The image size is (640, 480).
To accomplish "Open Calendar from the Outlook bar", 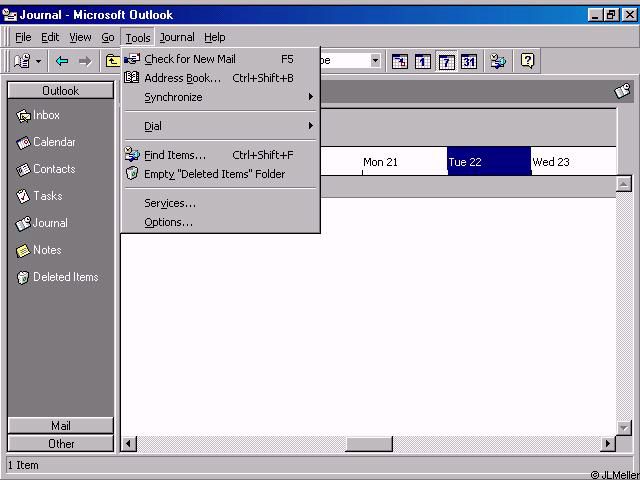I will (24, 143).
